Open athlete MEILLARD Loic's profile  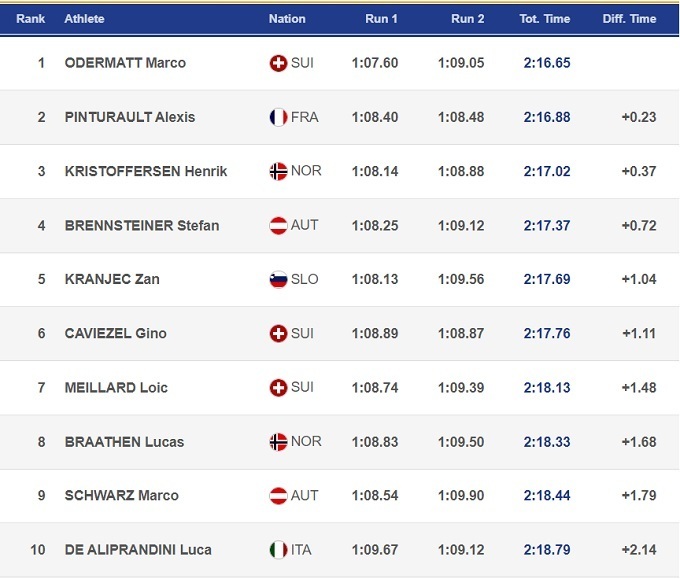coord(116,387)
